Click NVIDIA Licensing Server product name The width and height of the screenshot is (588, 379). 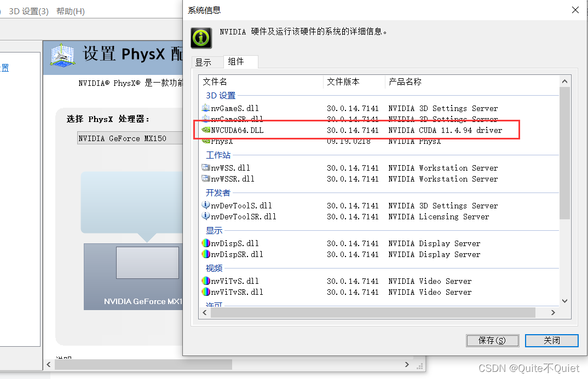[x=439, y=217]
